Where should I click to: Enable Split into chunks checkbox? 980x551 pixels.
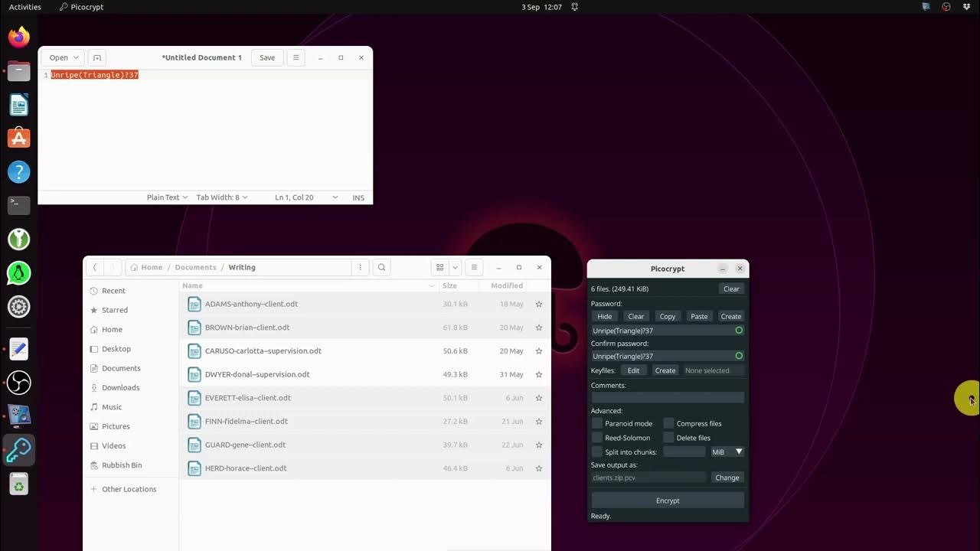point(597,452)
